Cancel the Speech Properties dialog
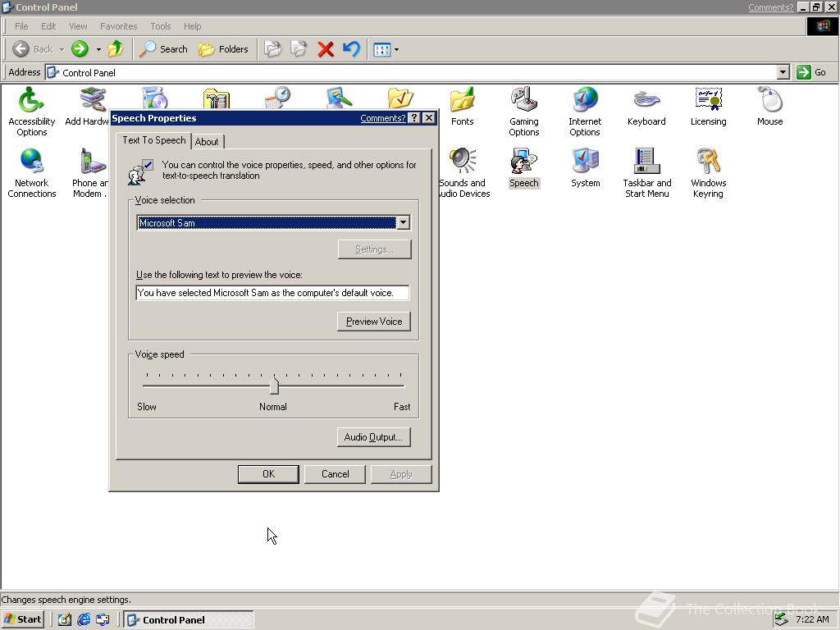 [x=335, y=474]
